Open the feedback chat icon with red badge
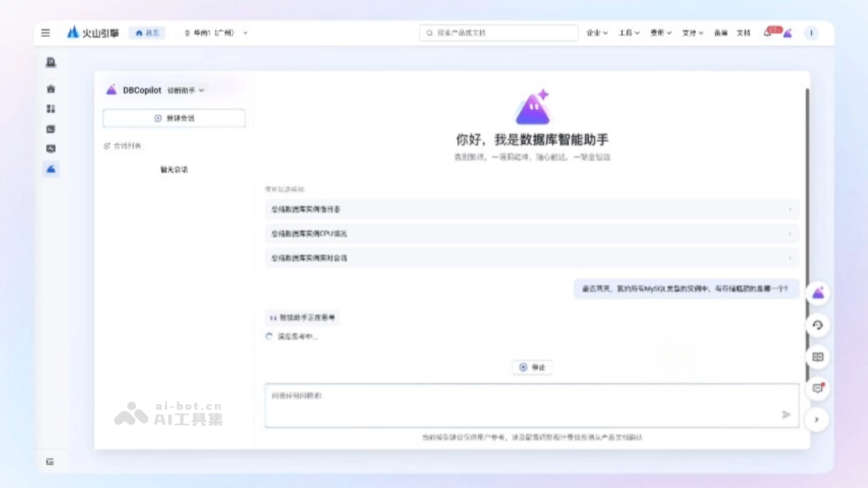This screenshot has height=488, width=868. [x=817, y=388]
